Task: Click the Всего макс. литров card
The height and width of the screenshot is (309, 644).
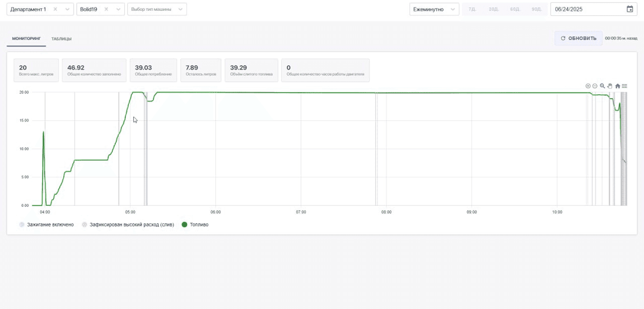Action: click(x=36, y=71)
